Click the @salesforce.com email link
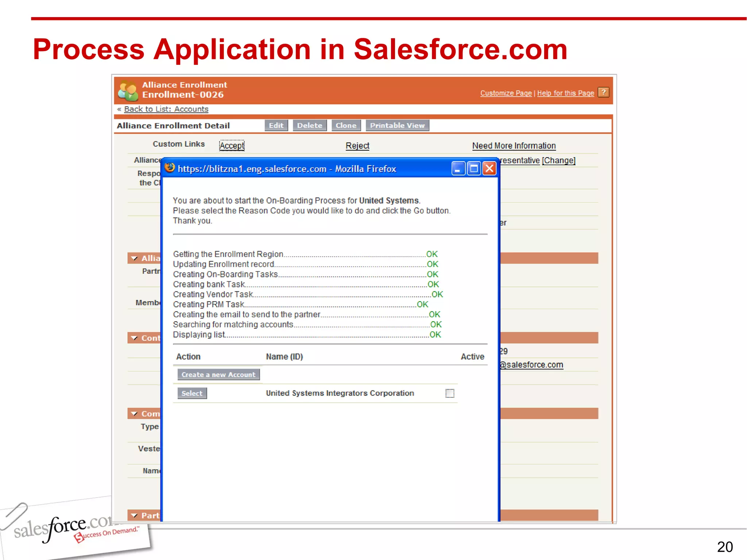747x560 pixels. (x=531, y=365)
